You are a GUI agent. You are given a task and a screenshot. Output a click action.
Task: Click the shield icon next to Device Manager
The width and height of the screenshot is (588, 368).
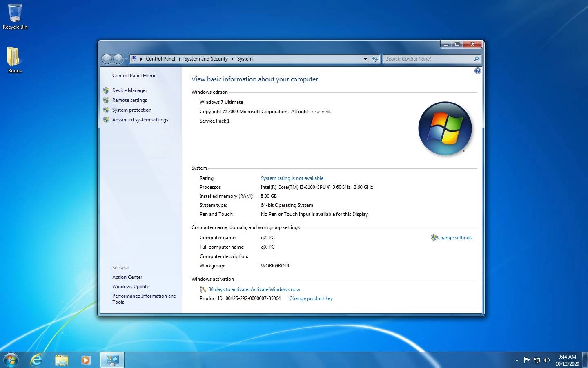click(x=106, y=90)
